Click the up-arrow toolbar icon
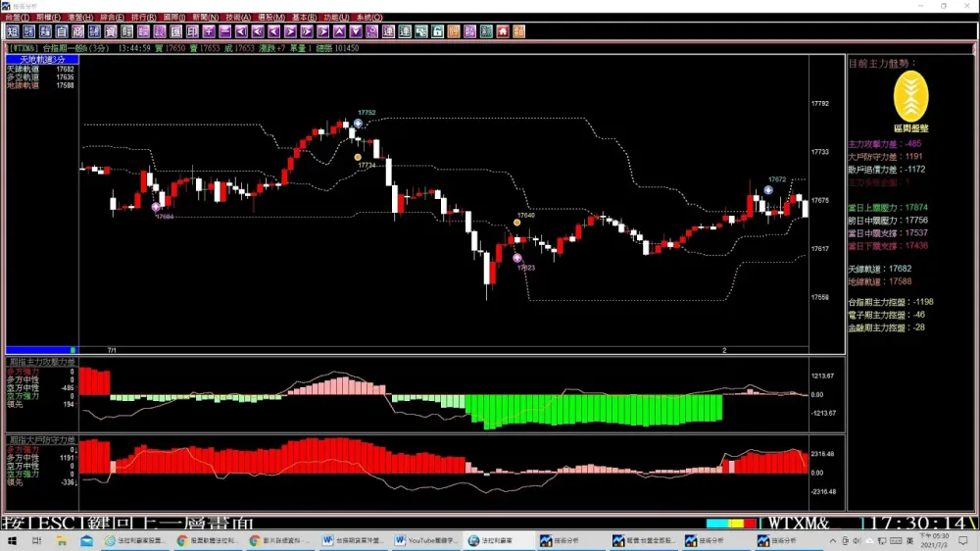The width and height of the screenshot is (980, 551). point(339,31)
